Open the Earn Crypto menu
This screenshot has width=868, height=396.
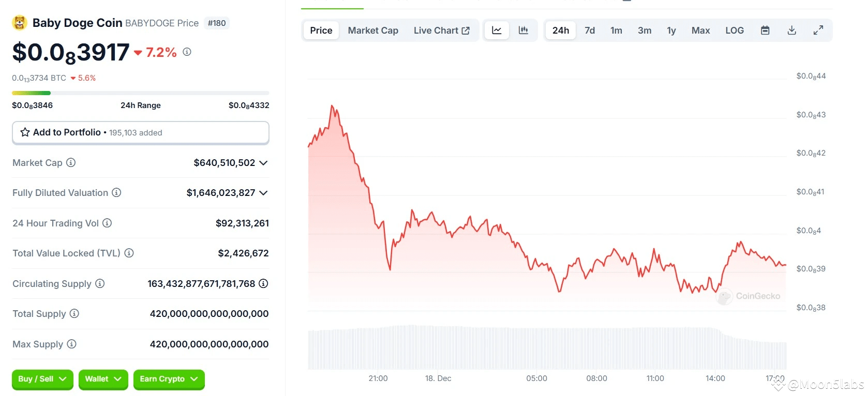[x=169, y=379]
